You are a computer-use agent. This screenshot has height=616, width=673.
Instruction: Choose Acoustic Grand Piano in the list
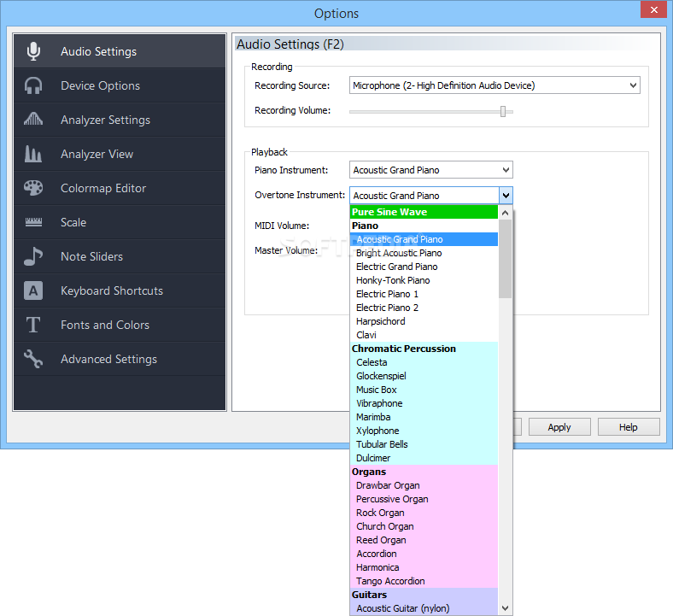(424, 239)
